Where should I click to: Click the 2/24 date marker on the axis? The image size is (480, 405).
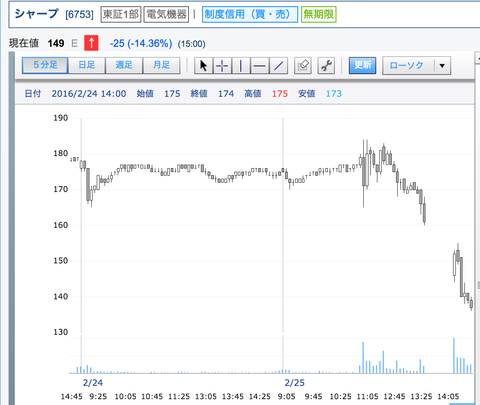pyautogui.click(x=93, y=383)
